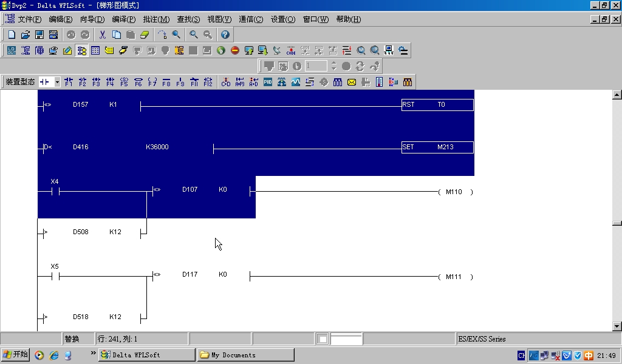This screenshot has height=364, width=622.
Task: Switch to My Documents taskbar button
Action: click(x=245, y=355)
